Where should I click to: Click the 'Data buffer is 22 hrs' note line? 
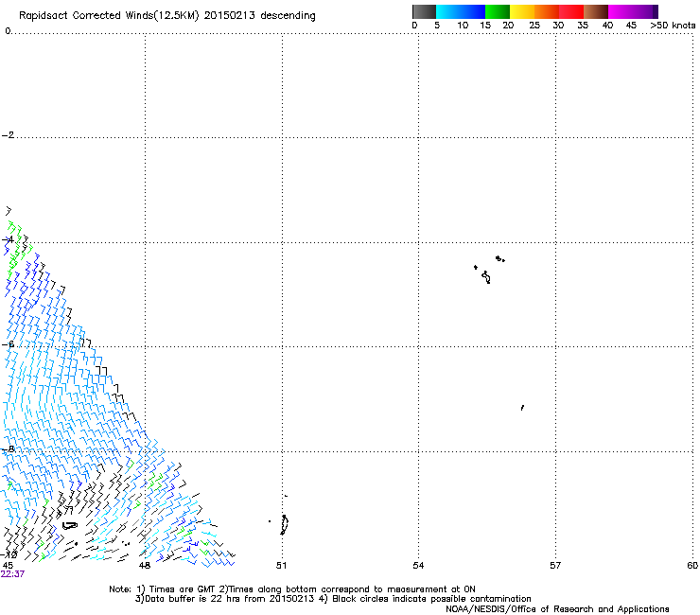(x=333, y=599)
